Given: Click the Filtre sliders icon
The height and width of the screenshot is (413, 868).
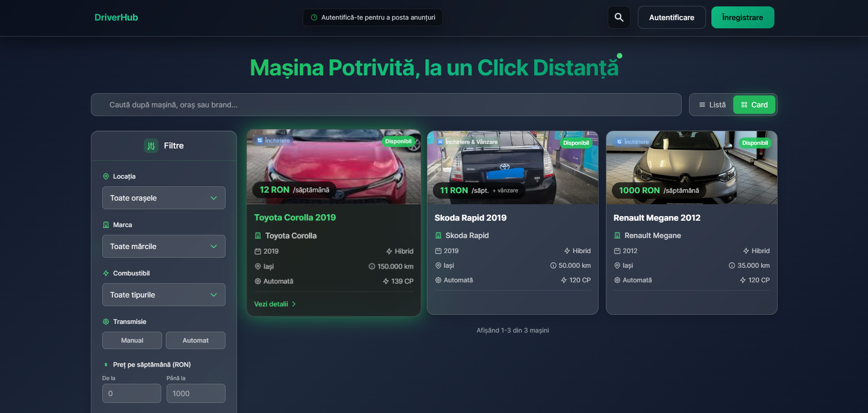Looking at the screenshot, I should tap(151, 146).
